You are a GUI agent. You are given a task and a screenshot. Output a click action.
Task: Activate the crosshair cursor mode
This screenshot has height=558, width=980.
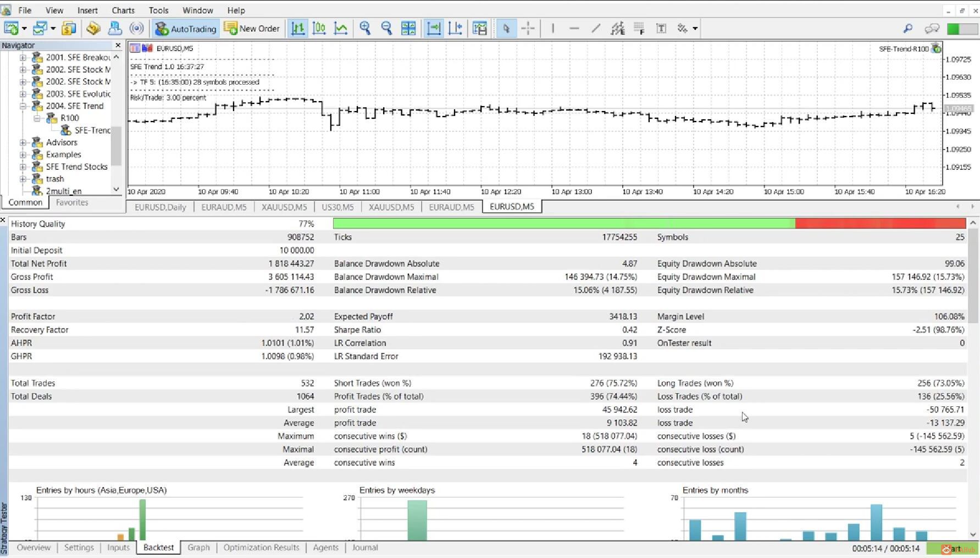(528, 29)
